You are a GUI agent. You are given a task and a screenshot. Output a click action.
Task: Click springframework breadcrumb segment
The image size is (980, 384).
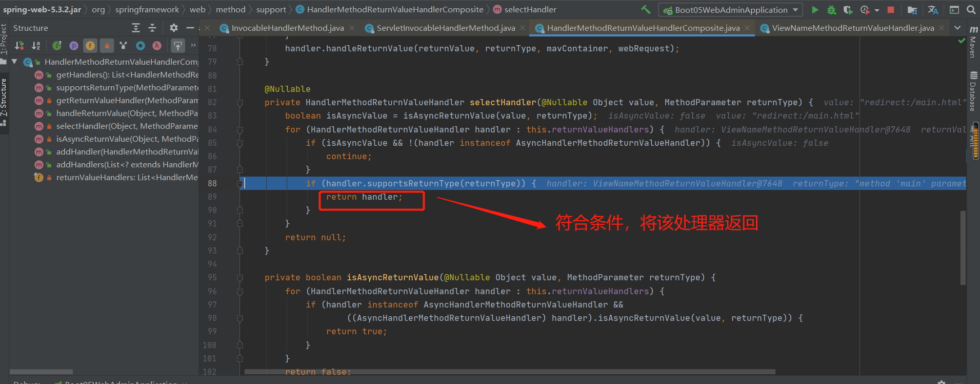point(147,9)
